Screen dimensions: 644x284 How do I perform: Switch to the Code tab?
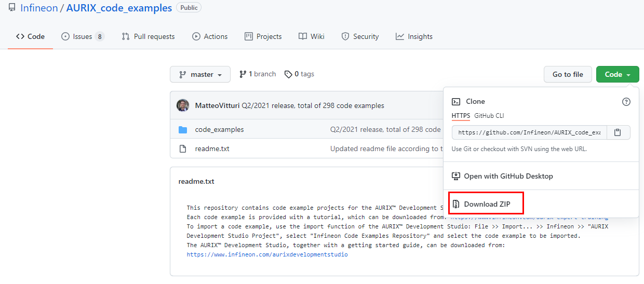30,36
